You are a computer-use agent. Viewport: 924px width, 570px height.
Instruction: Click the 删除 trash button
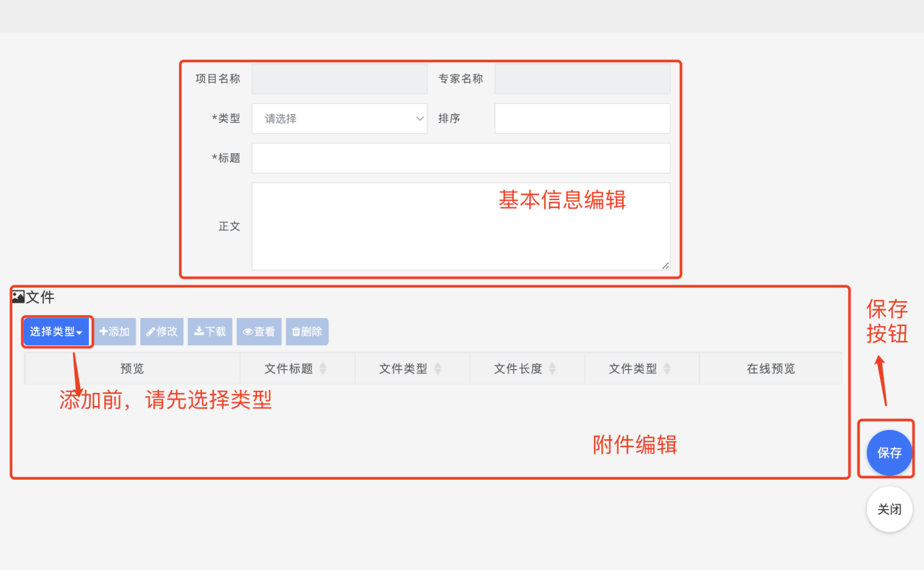307,332
